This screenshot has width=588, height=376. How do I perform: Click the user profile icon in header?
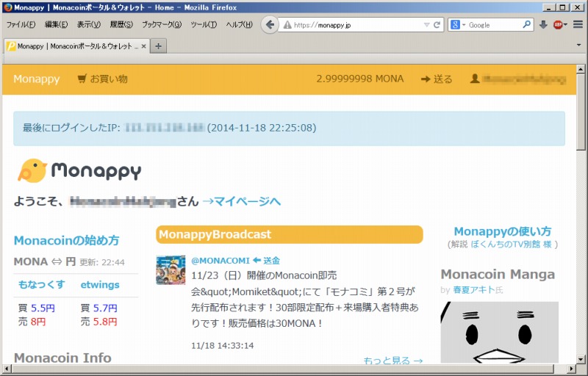[x=475, y=79]
